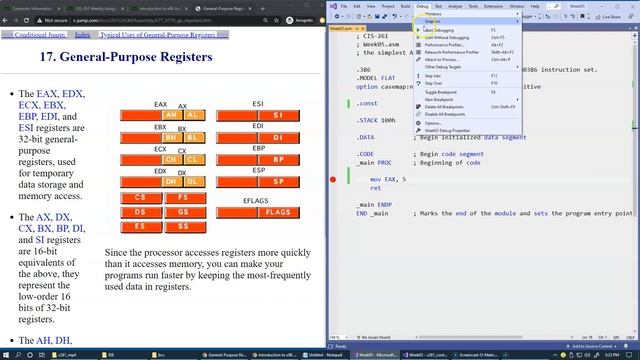
Task: Click the Index link
Action: click(82, 35)
